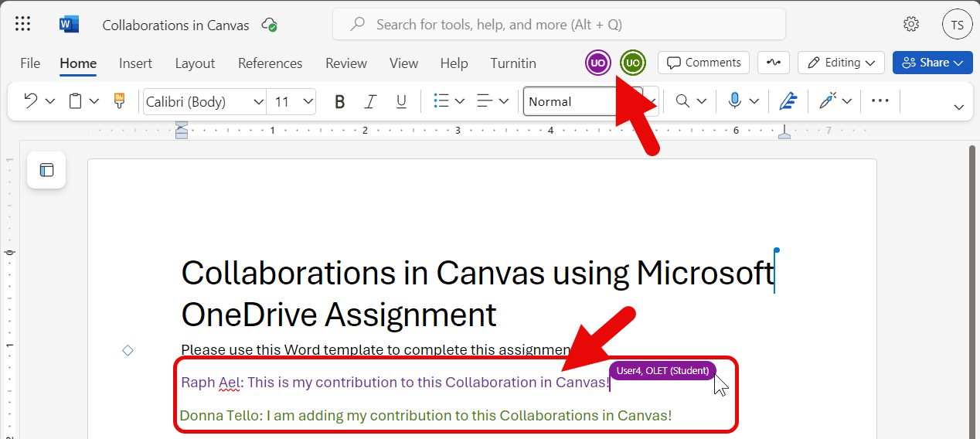Open the more options ellipsis
This screenshot has height=439, width=980.
(880, 100)
